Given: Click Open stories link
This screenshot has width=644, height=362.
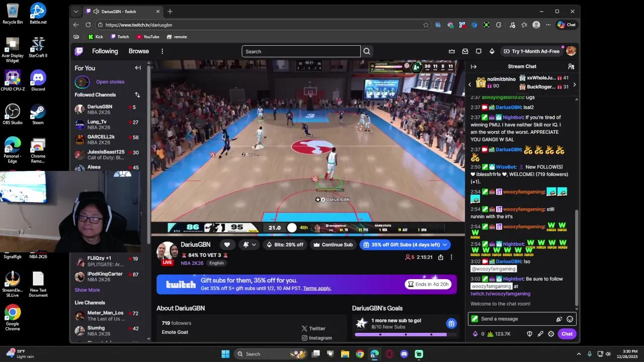Looking at the screenshot, I should 110,82.
